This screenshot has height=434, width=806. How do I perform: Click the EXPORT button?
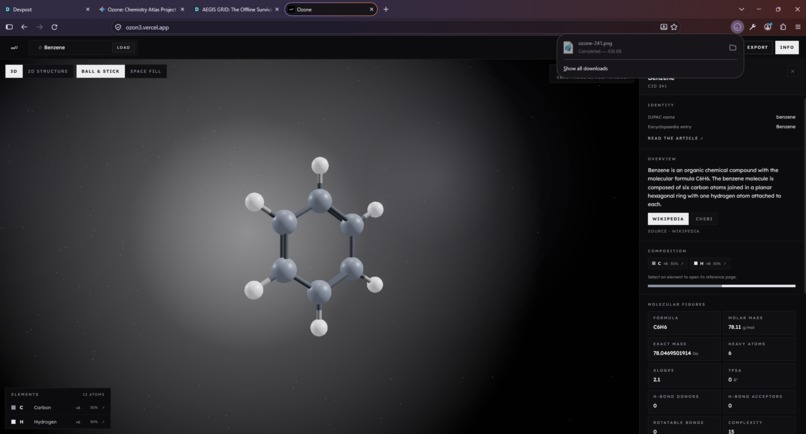pyautogui.click(x=757, y=47)
